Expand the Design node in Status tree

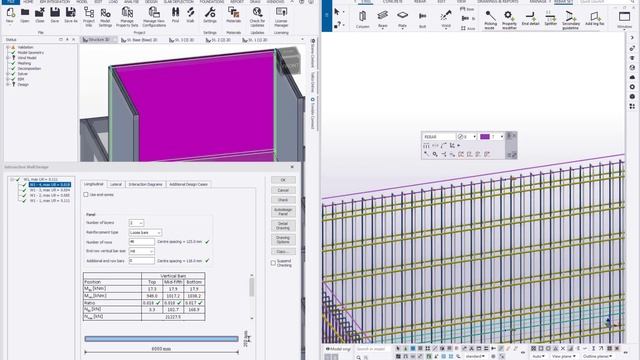click(x=8, y=84)
